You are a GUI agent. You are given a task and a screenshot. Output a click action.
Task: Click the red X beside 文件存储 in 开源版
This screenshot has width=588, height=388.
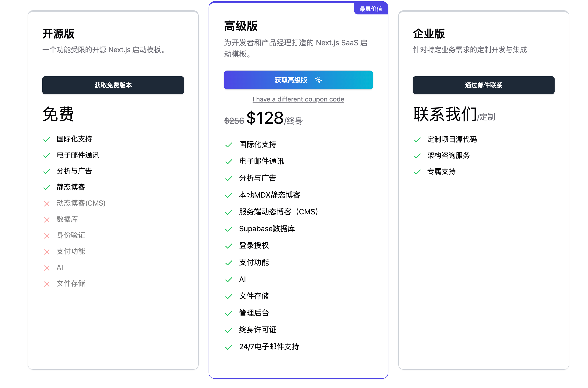point(47,284)
